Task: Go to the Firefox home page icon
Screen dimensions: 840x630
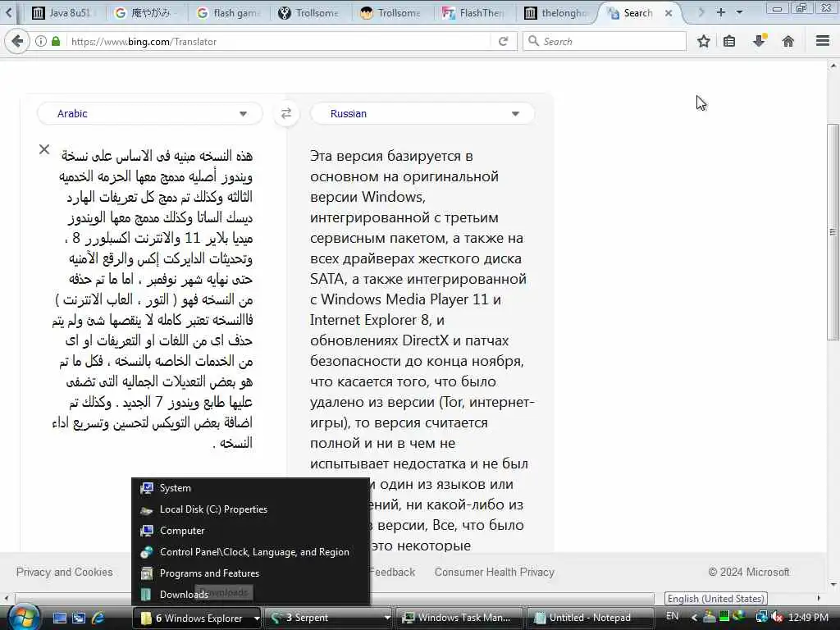Action: (788, 41)
